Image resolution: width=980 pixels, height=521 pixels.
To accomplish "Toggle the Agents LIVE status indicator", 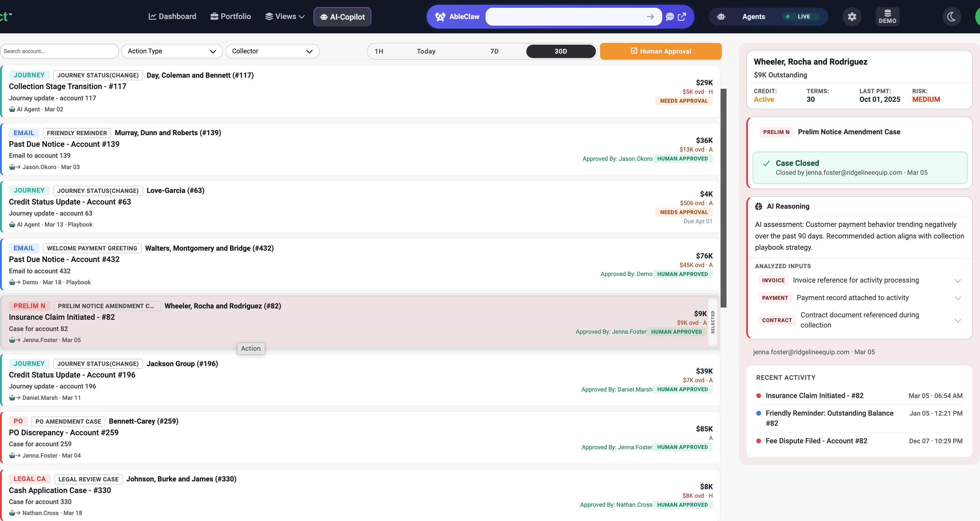I will [800, 16].
